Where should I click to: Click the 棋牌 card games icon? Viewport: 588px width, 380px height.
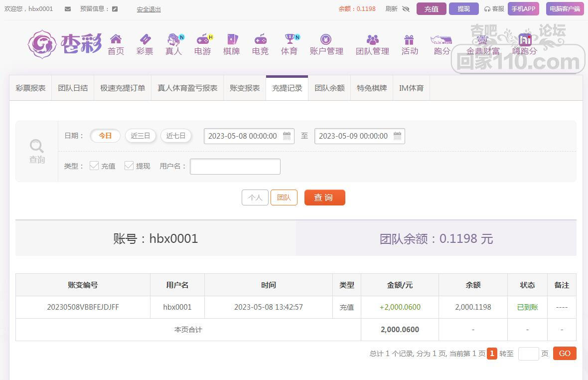232,39
